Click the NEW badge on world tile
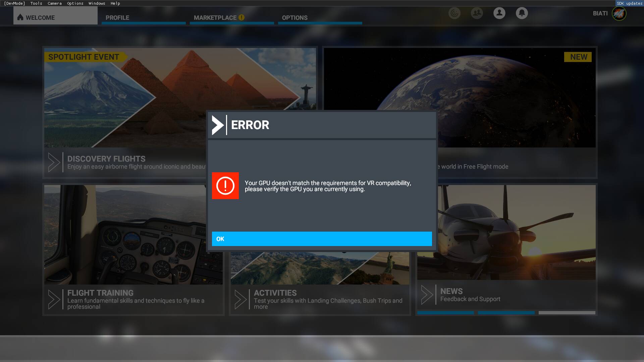 pos(578,57)
